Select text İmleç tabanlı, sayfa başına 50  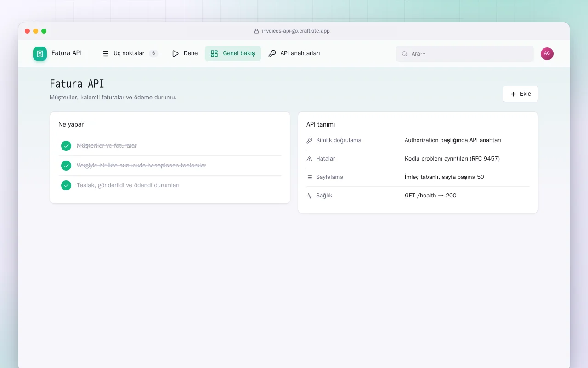[444, 177]
